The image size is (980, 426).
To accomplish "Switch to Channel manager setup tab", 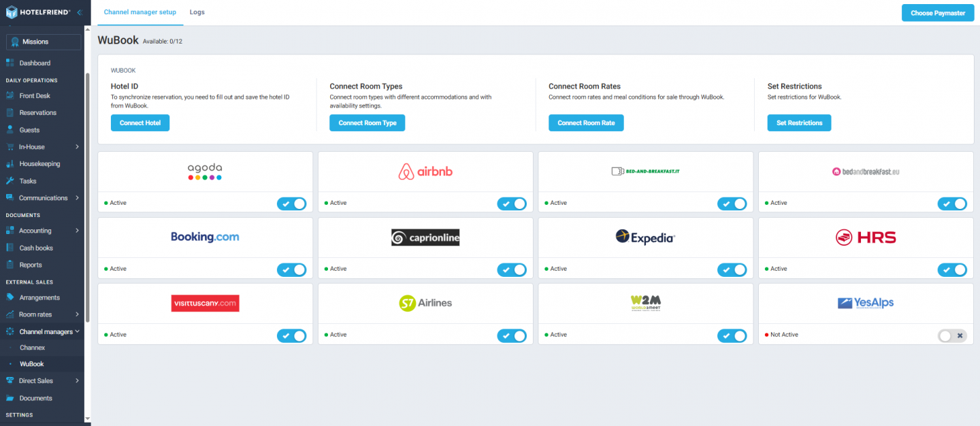I will click(x=140, y=12).
